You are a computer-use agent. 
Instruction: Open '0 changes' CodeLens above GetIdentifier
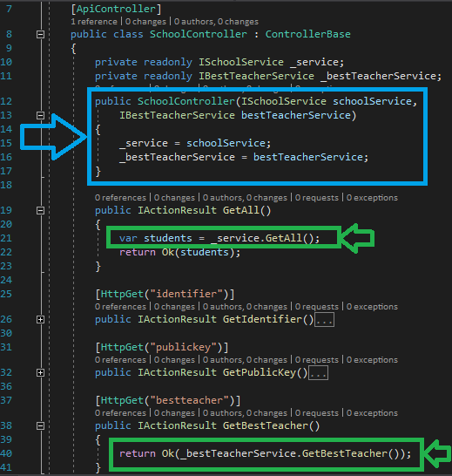tap(174, 307)
